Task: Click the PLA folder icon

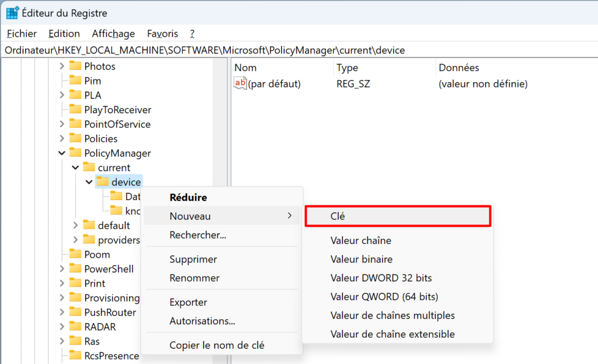Action: [75, 95]
